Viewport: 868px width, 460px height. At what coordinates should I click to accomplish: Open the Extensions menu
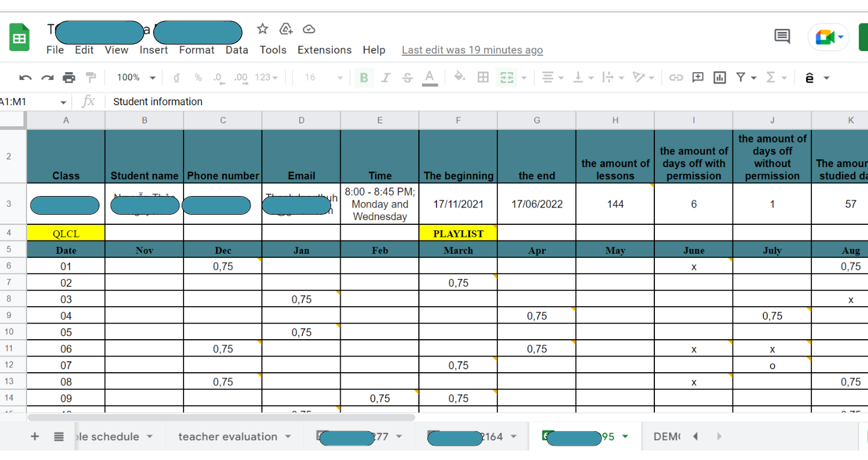[x=324, y=50]
